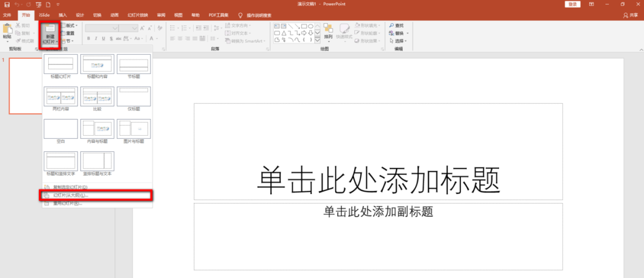Pick the Blank (空白) layout thumbnail
644x278 pixels.
point(60,129)
